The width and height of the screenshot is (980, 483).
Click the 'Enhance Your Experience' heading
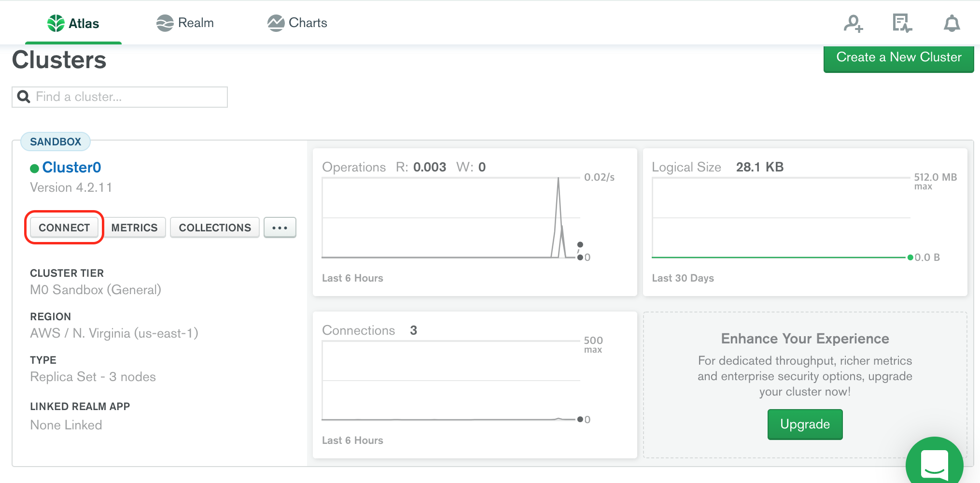coord(805,339)
